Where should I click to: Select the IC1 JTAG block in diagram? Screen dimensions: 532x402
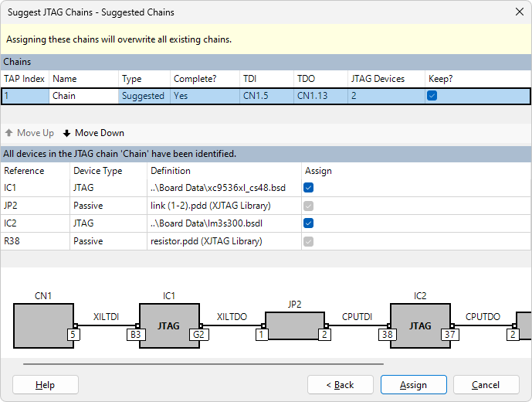click(x=168, y=325)
